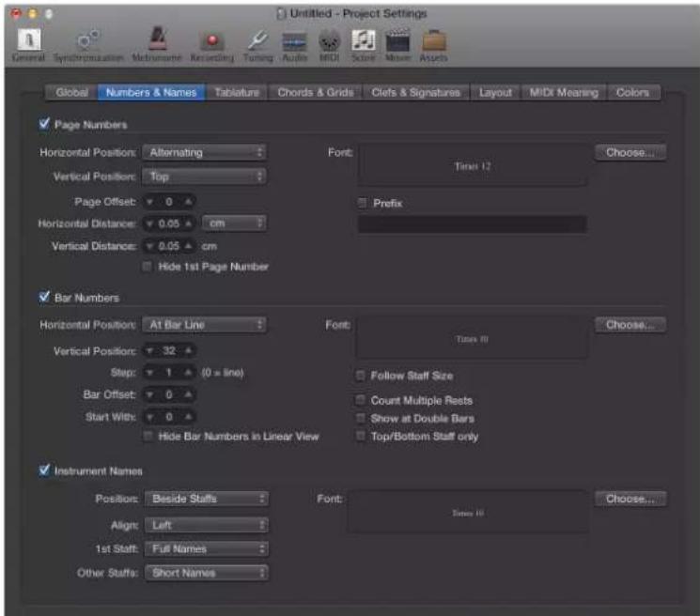Image resolution: width=700 pixels, height=616 pixels.
Task: Switch to the Layout tab
Action: (495, 92)
